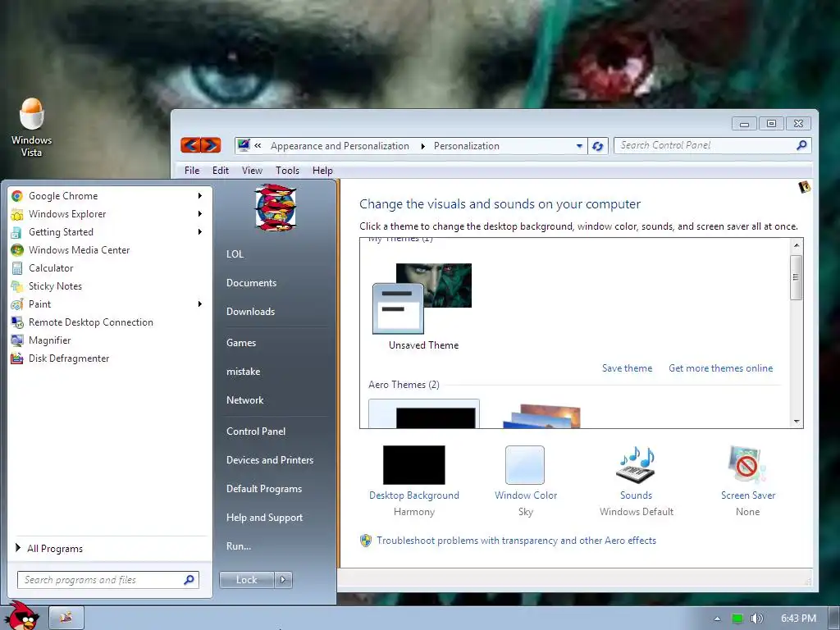Click the Control Panel icon in address bar
The image size is (840, 630).
(x=244, y=145)
